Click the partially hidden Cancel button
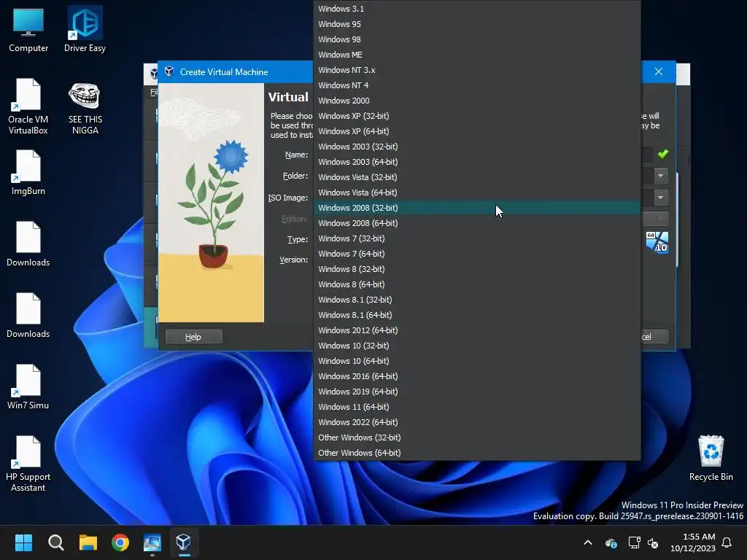 654,337
